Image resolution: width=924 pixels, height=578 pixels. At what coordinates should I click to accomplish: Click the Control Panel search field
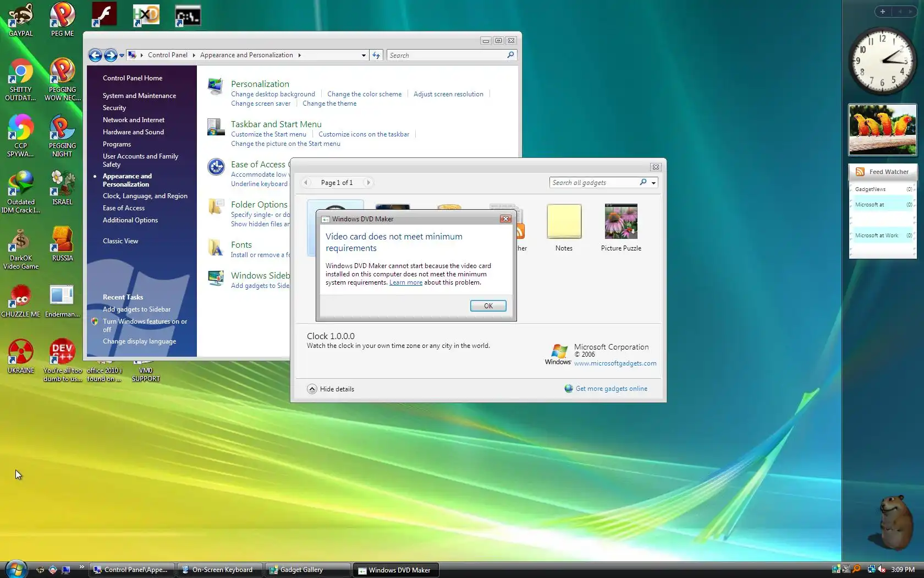(452, 55)
